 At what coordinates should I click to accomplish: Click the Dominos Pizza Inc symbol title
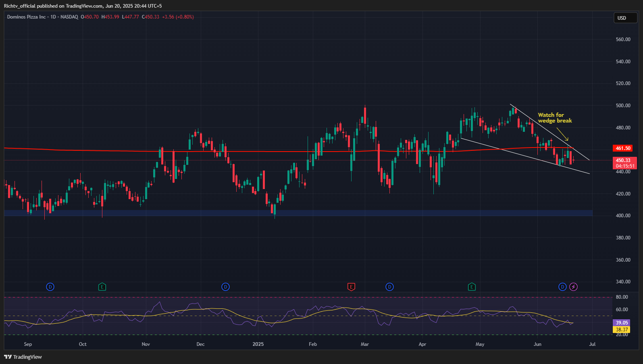[26, 17]
